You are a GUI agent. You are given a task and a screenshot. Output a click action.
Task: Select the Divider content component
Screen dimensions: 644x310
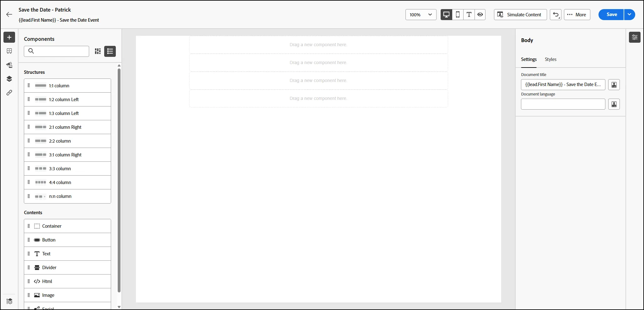click(x=67, y=268)
